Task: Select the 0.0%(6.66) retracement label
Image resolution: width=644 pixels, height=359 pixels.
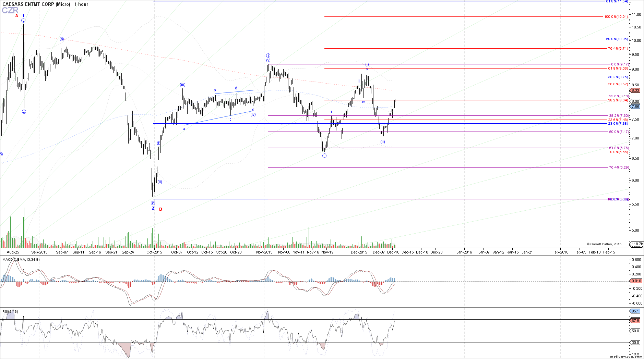Action: coord(619,152)
